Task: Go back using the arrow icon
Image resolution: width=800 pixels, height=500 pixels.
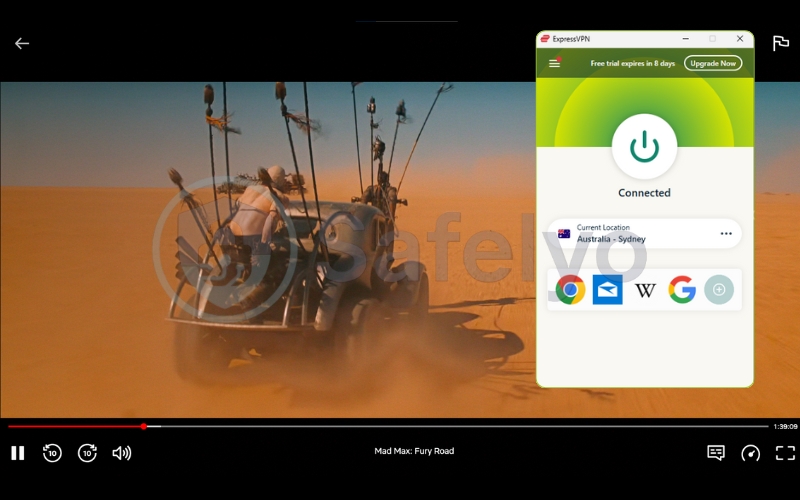Action: (22, 43)
